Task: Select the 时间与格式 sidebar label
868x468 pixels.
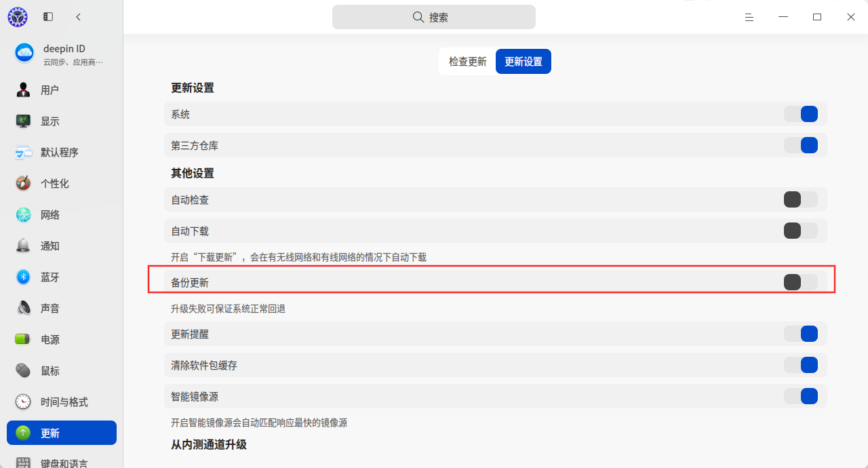Action: 64,402
